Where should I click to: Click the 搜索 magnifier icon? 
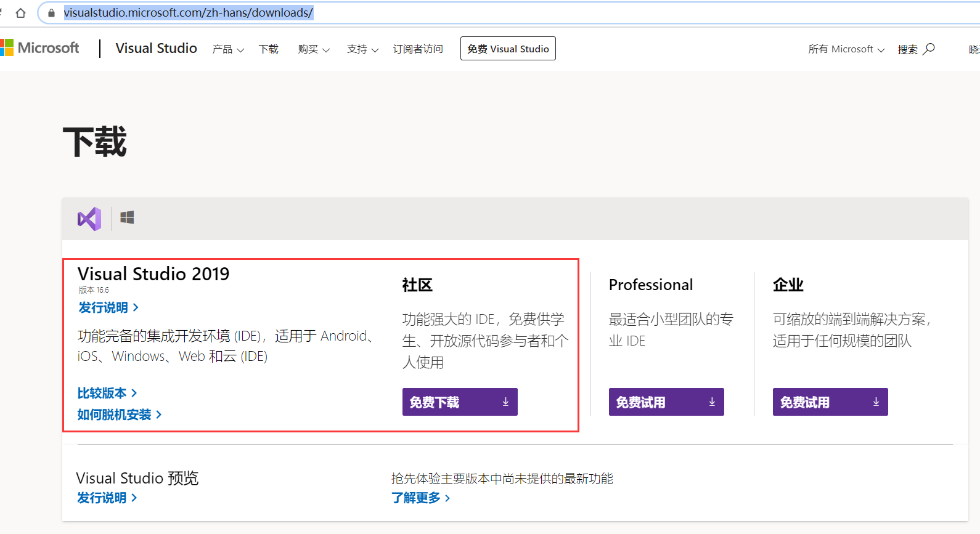pos(929,49)
